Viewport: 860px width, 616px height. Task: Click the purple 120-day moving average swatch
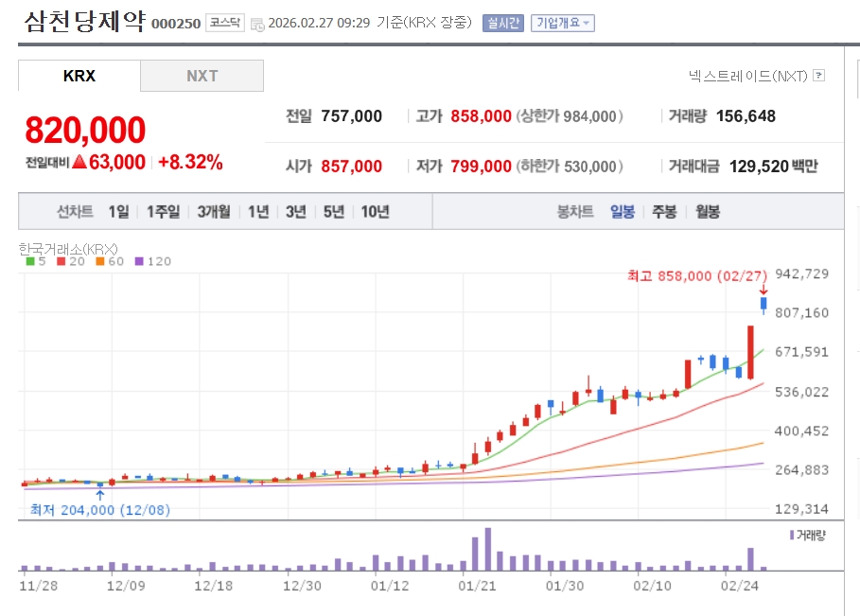tap(140, 261)
